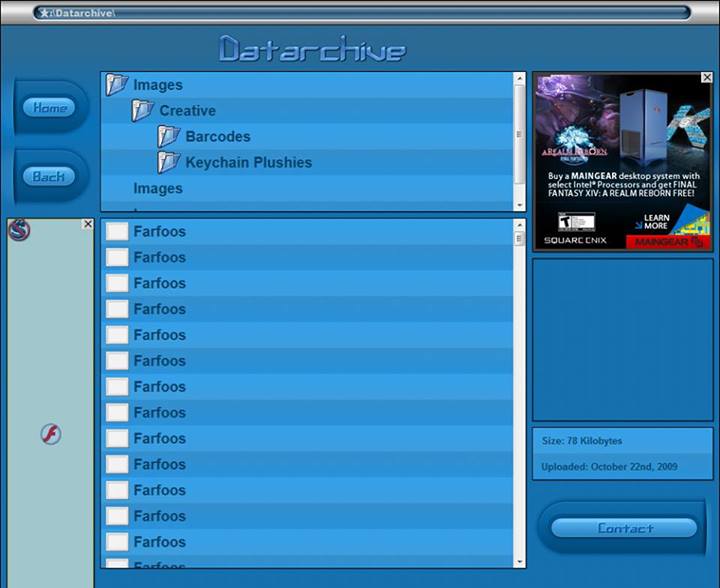Click the MAINGEAR logo in the advertisement
This screenshot has height=588, width=720.
pyautogui.click(x=667, y=240)
